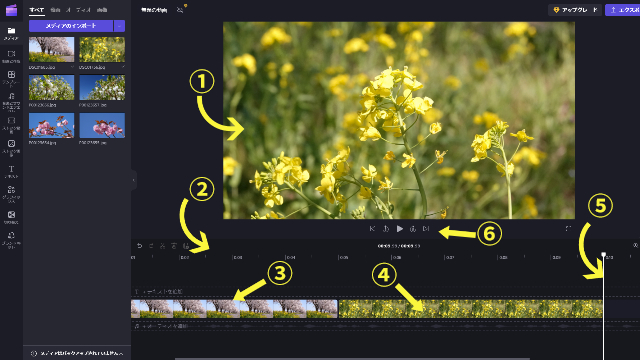Image resolution: width=640 pixels, height=360 pixels.
Task: Select the images media tab
Action: 102,10
